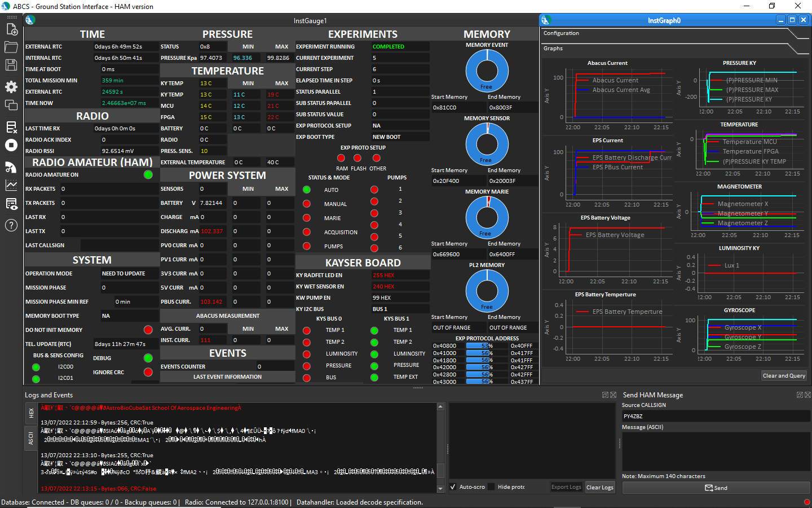Click the Message (ASCII) text area

[716, 452]
